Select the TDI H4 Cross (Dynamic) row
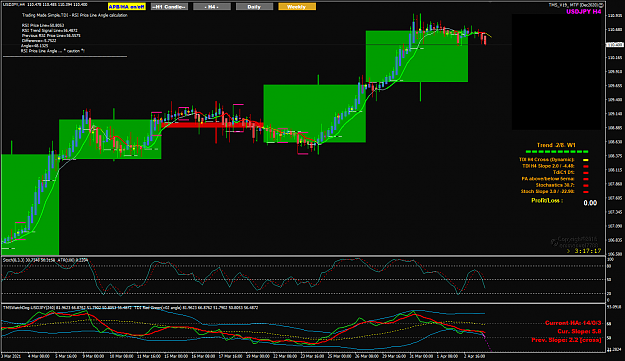 coord(554,159)
